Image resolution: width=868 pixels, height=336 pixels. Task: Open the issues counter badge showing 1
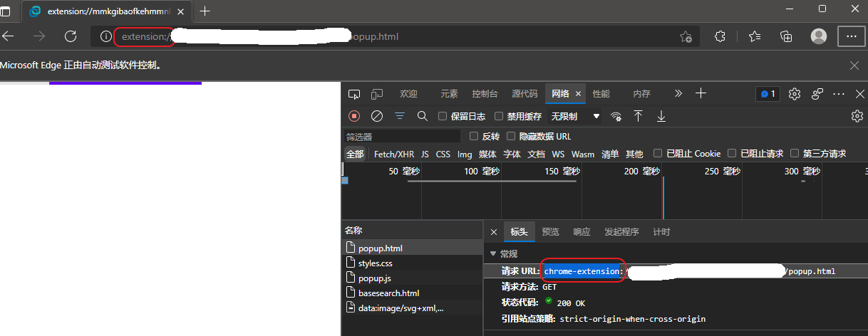point(768,94)
